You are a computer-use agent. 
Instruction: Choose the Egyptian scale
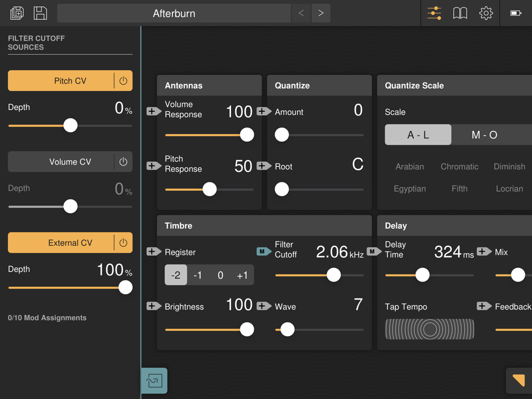tap(410, 189)
